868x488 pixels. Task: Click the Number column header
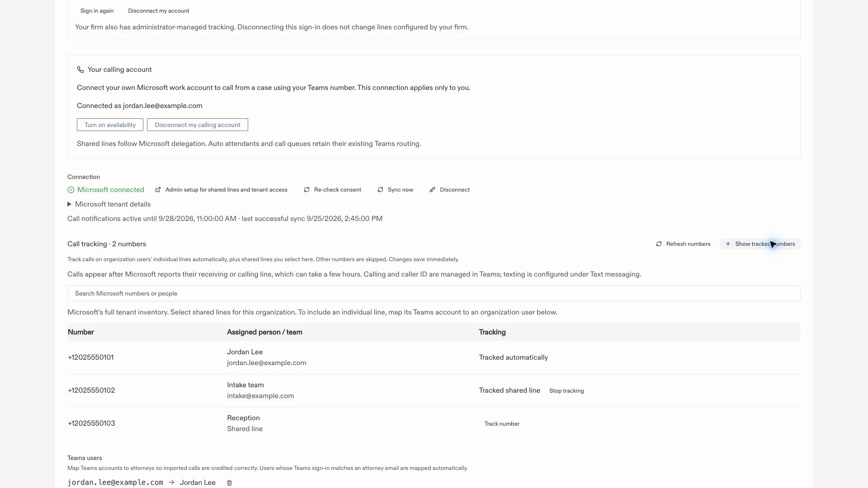[81, 332]
